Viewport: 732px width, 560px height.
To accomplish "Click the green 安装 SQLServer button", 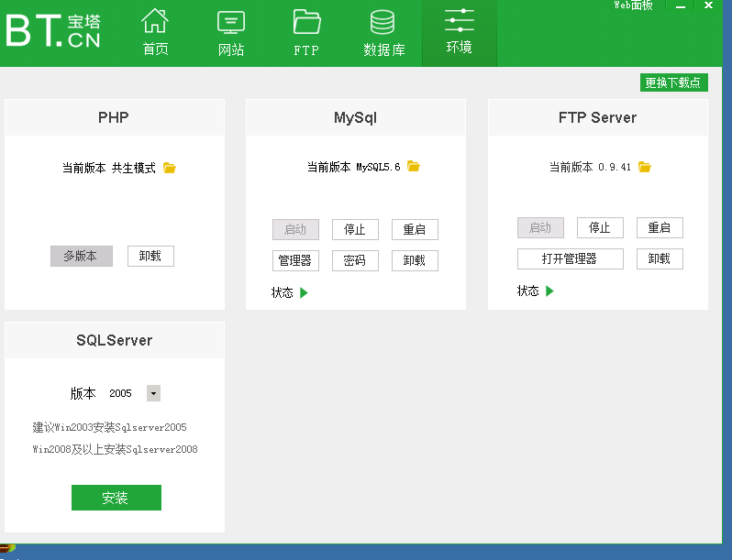I will 116,498.
